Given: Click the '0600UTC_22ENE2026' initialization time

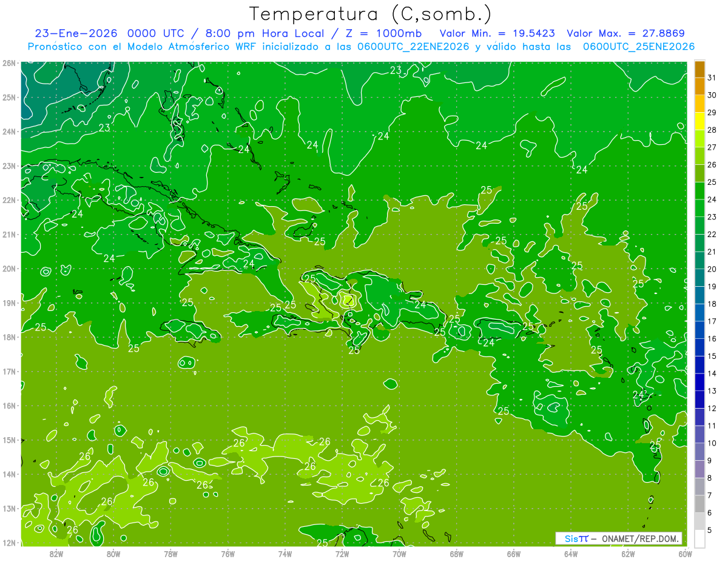Looking at the screenshot, I should point(413,46).
